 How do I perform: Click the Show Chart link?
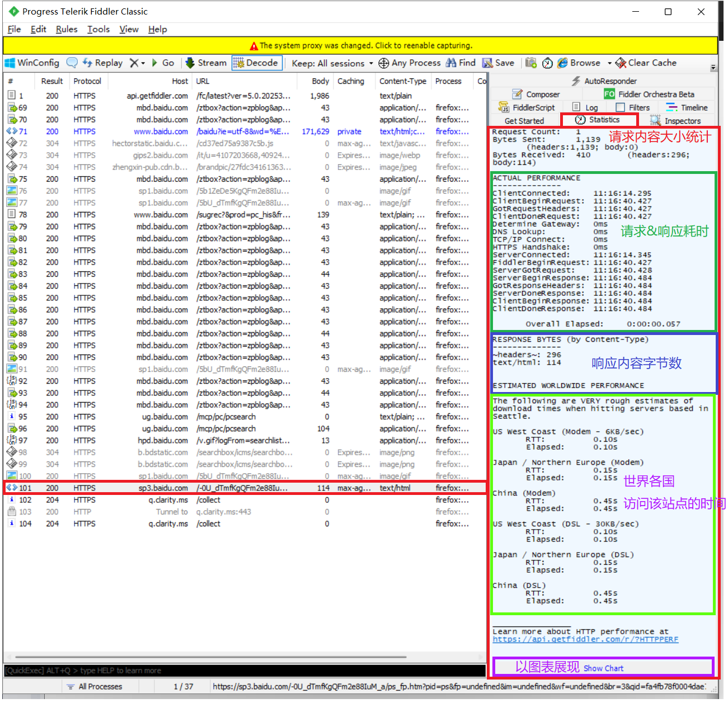[x=603, y=668]
